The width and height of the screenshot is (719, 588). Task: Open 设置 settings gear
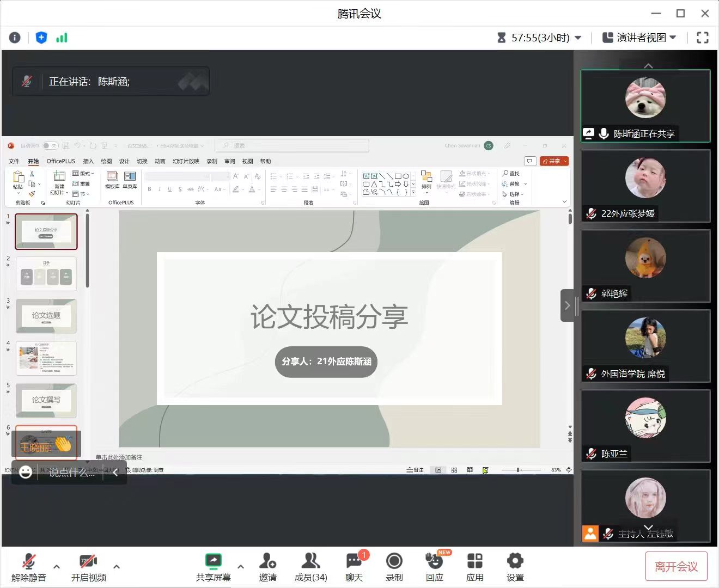click(x=515, y=566)
